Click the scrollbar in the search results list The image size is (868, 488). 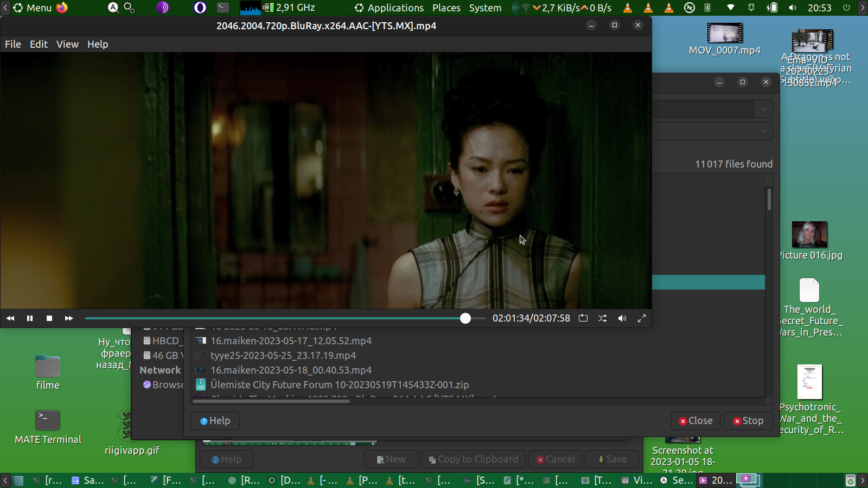(769, 199)
